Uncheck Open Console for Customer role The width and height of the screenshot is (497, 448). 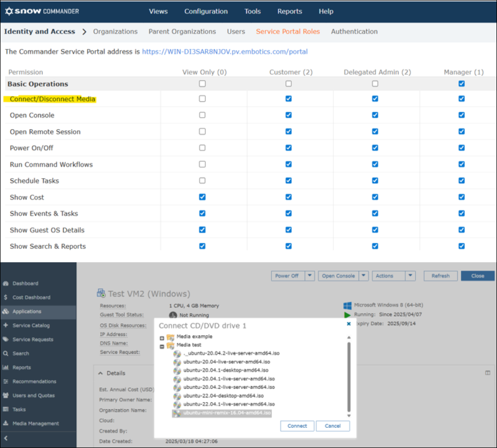[x=288, y=115]
